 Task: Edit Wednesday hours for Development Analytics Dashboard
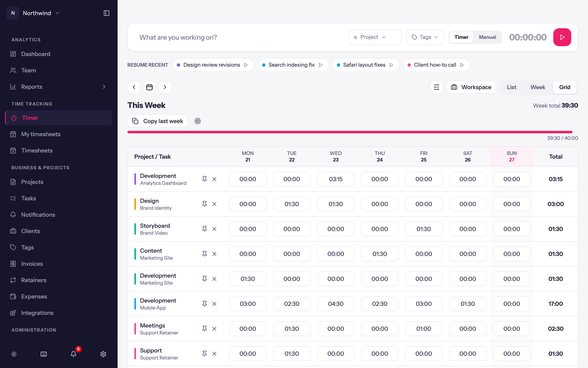pyautogui.click(x=336, y=179)
